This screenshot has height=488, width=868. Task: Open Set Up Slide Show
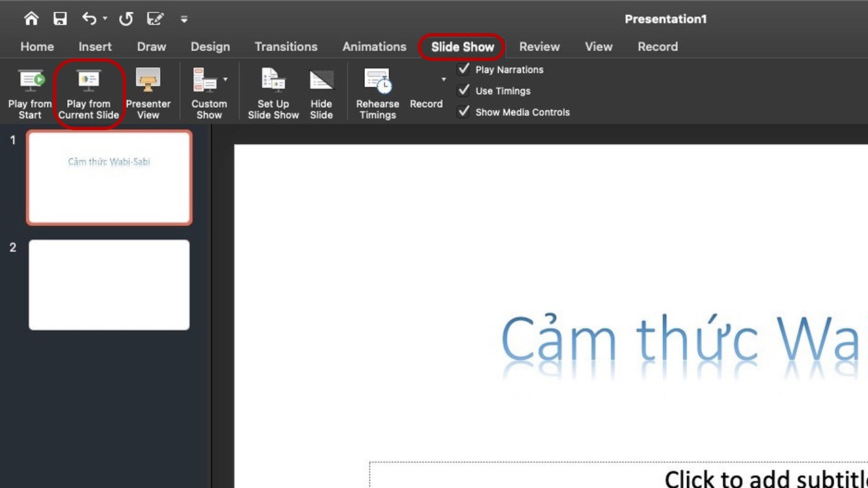pyautogui.click(x=273, y=94)
